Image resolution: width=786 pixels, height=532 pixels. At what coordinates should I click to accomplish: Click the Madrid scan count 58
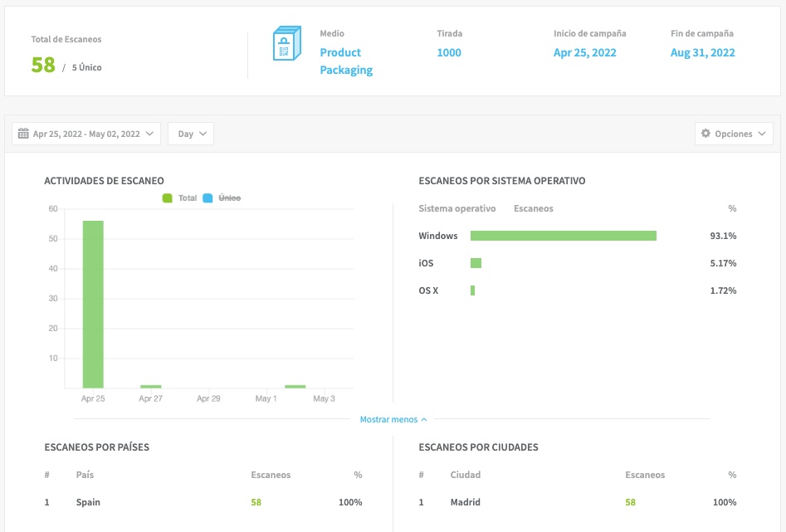click(630, 502)
